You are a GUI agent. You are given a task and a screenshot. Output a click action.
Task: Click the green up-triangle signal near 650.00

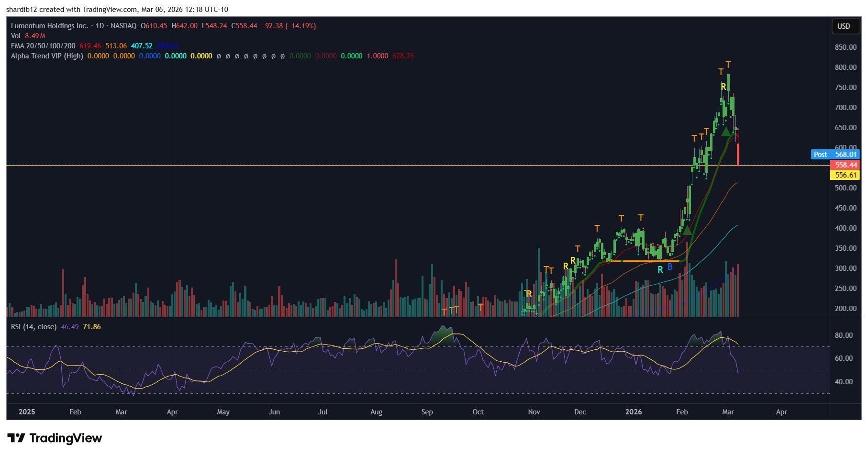726,132
